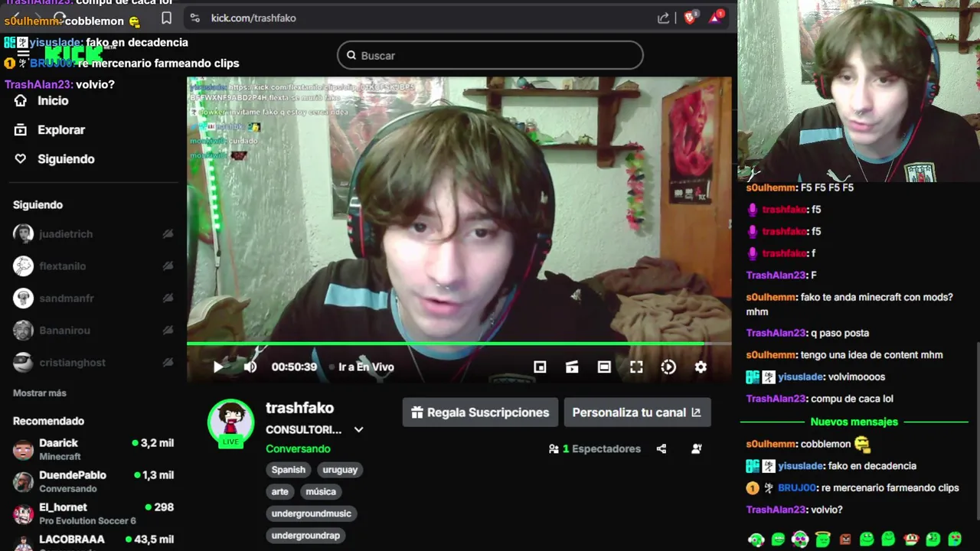The height and width of the screenshot is (551, 980).
Task: Click yisuslade on the 'fako en decadencia' message
Action: point(801,466)
